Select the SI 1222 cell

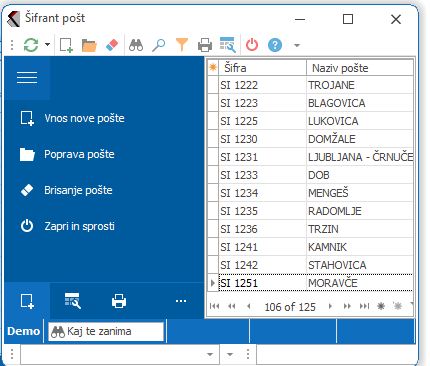tap(262, 85)
